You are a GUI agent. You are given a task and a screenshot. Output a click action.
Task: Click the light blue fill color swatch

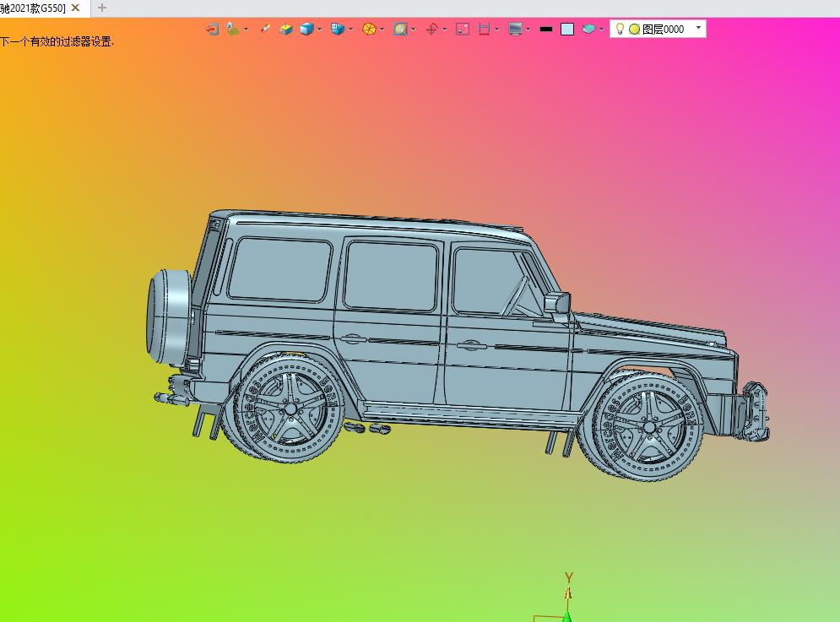pyautogui.click(x=567, y=29)
